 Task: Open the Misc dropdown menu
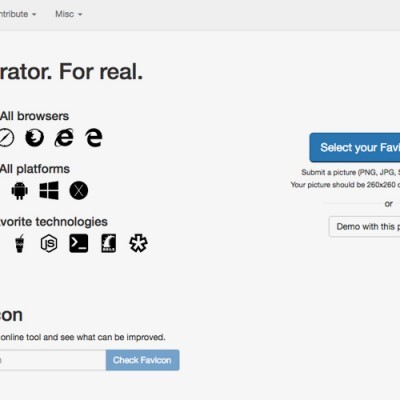(x=68, y=14)
